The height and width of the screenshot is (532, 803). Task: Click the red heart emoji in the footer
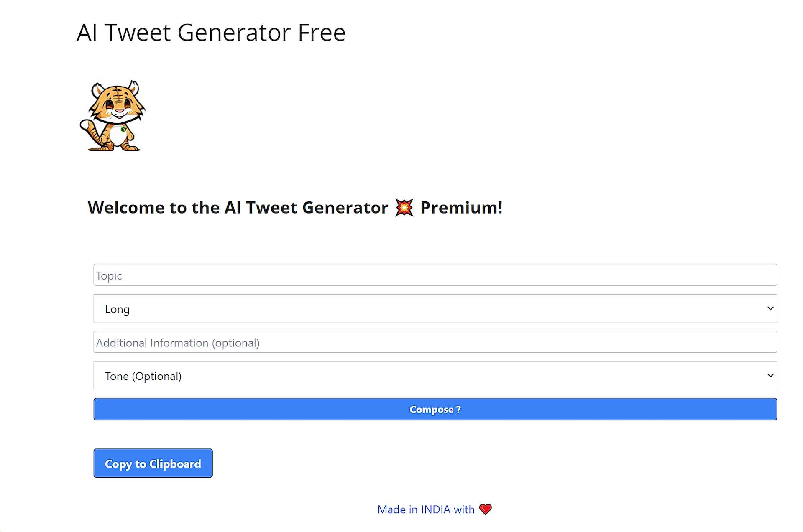(x=485, y=509)
